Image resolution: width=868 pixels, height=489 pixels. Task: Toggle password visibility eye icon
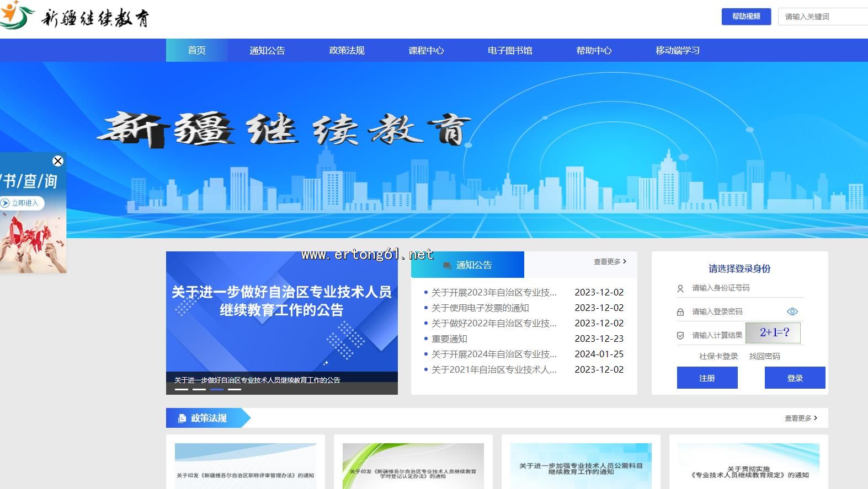pos(792,311)
